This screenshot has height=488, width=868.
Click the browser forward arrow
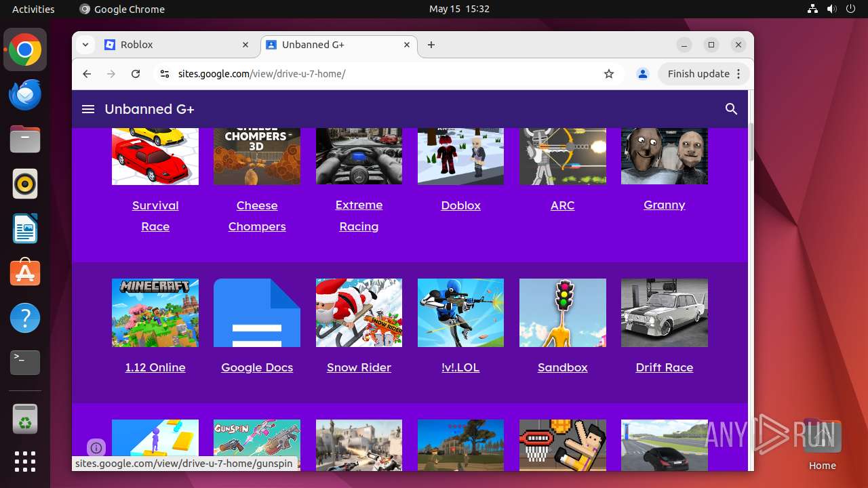[111, 74]
